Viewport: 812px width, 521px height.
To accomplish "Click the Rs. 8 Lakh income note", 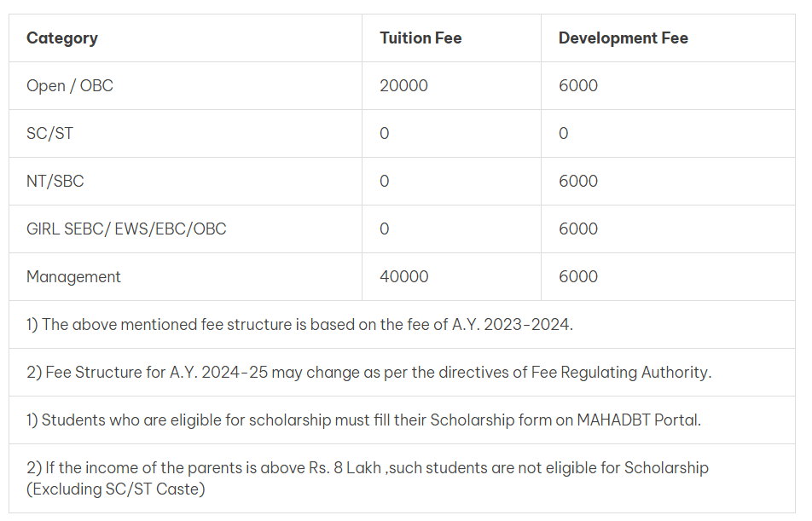I will click(367, 478).
